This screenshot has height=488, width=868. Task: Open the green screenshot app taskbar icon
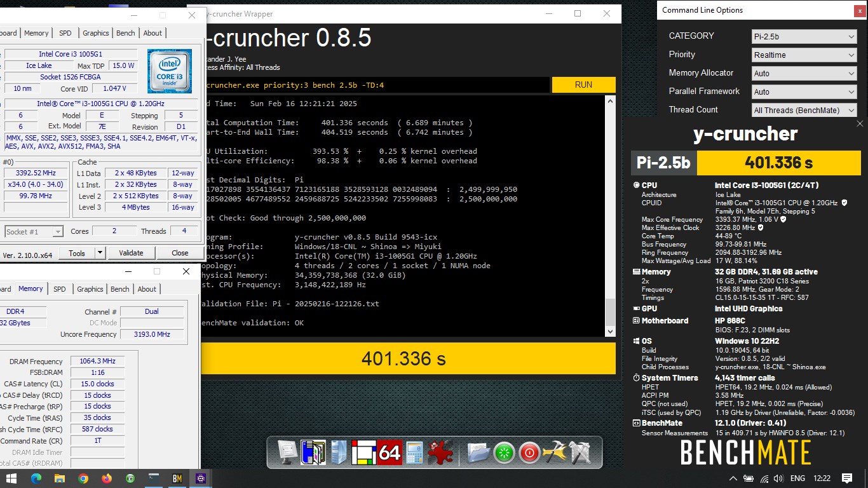pos(130,478)
